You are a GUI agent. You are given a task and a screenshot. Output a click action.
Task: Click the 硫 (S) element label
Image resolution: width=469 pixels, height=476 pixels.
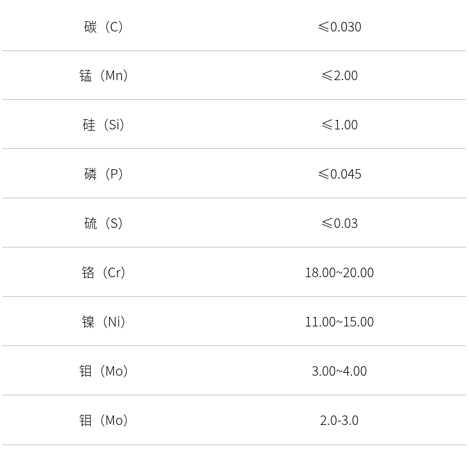click(104, 223)
